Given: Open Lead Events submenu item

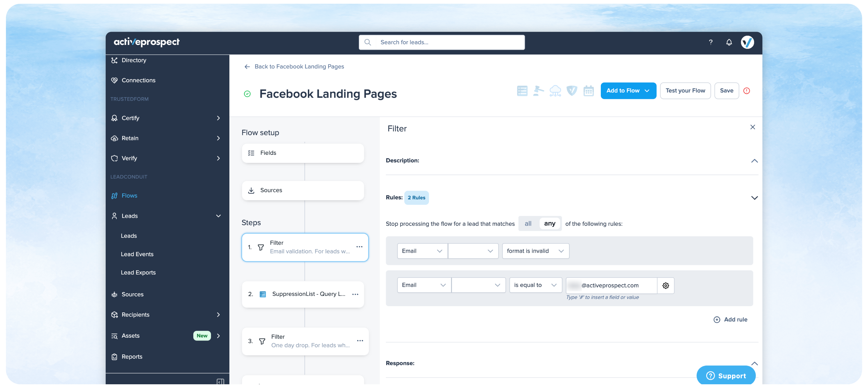Looking at the screenshot, I should pyautogui.click(x=137, y=254).
